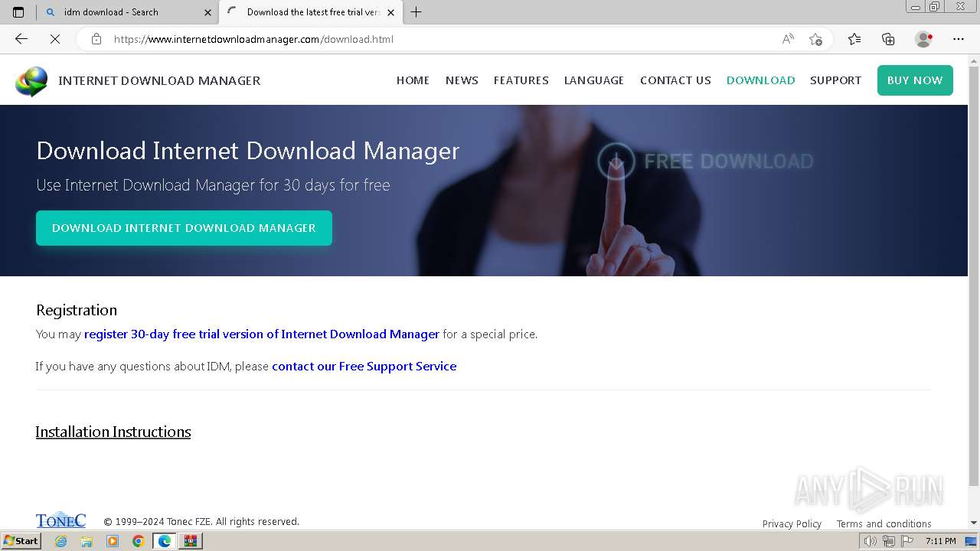Launch Internet Explorer from the taskbar
Image resolution: width=980 pixels, height=551 pixels.
point(60,541)
